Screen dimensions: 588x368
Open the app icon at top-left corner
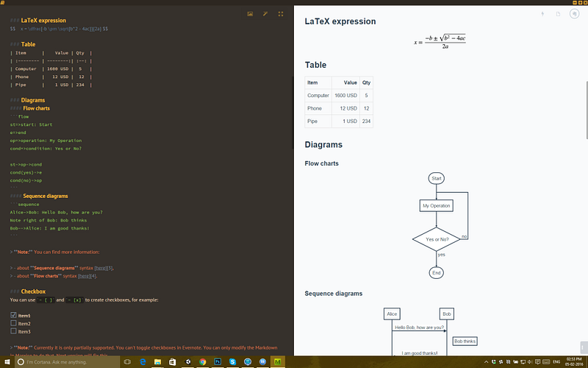(x=2, y=2)
